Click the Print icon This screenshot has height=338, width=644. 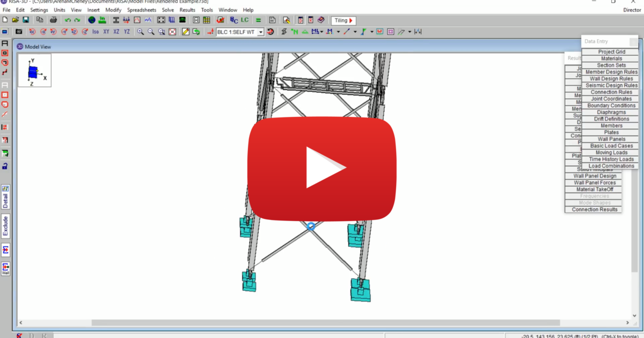coord(53,20)
